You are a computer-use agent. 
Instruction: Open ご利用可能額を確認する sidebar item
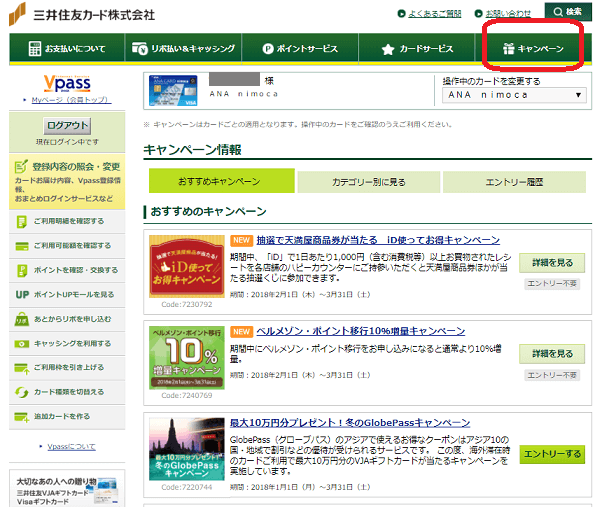[67, 246]
